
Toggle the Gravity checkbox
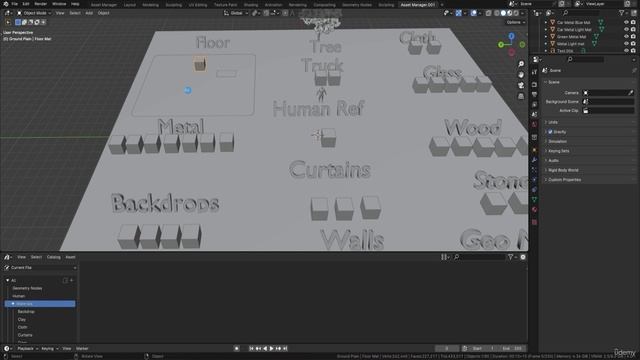click(x=550, y=132)
